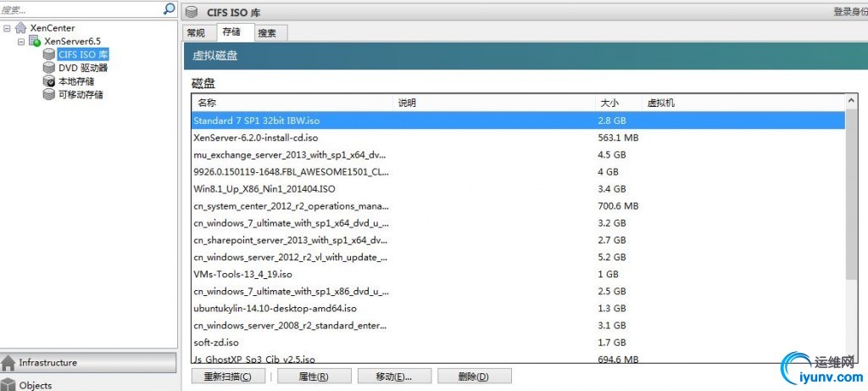The height and width of the screenshot is (391, 868).
Task: Select XenCenter in the tree
Action: pos(53,28)
